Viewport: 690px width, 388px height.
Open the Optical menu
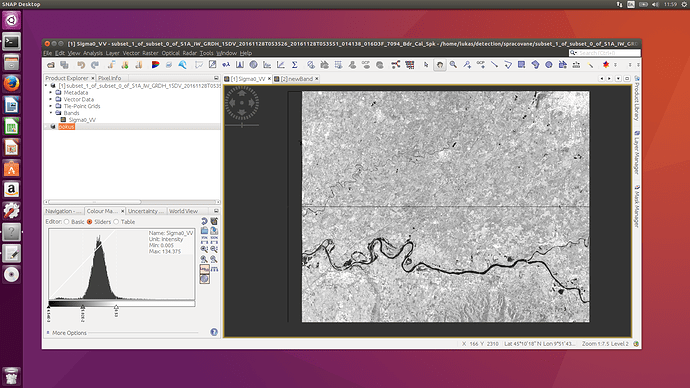click(x=171, y=53)
